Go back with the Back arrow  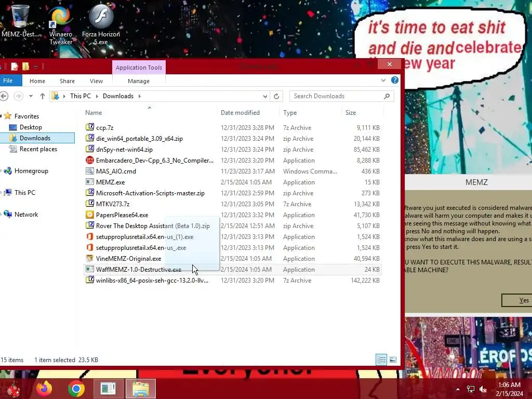coord(4,96)
